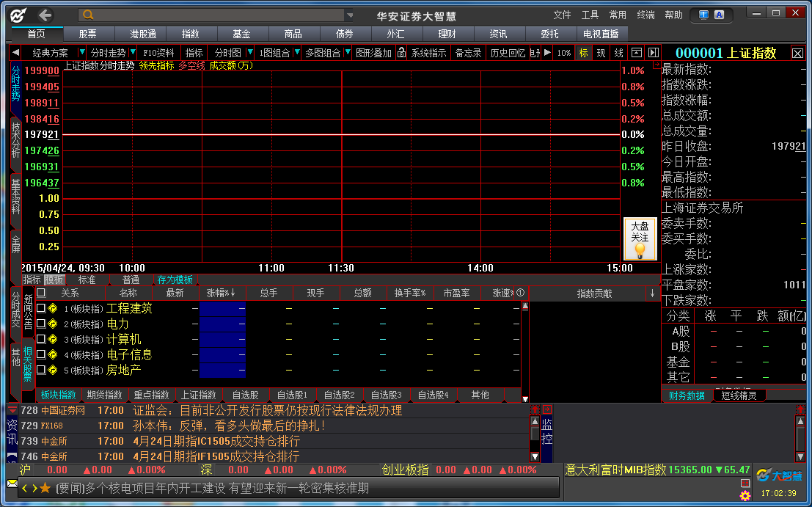Click the 大盘关注 lightbulb icon

click(x=640, y=250)
